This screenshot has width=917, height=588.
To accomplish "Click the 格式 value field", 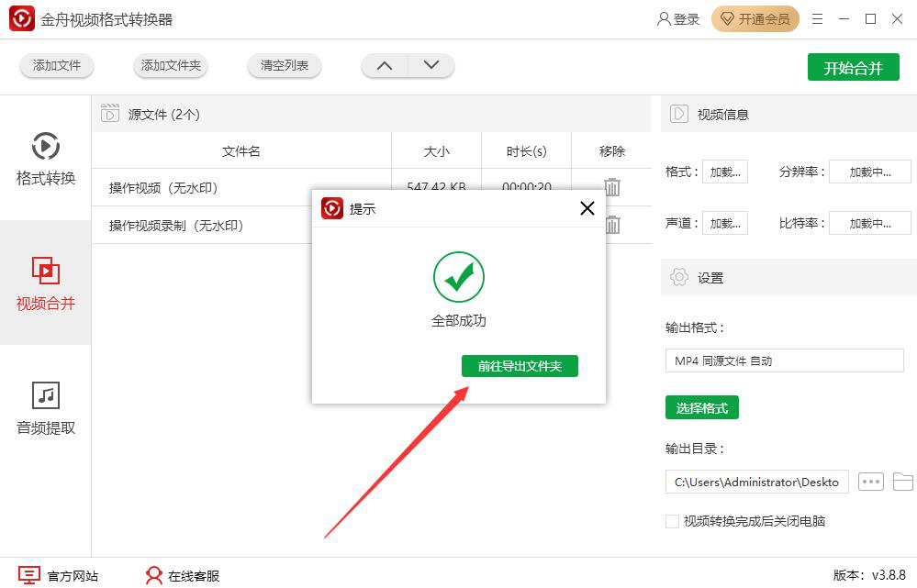I will pyautogui.click(x=725, y=172).
